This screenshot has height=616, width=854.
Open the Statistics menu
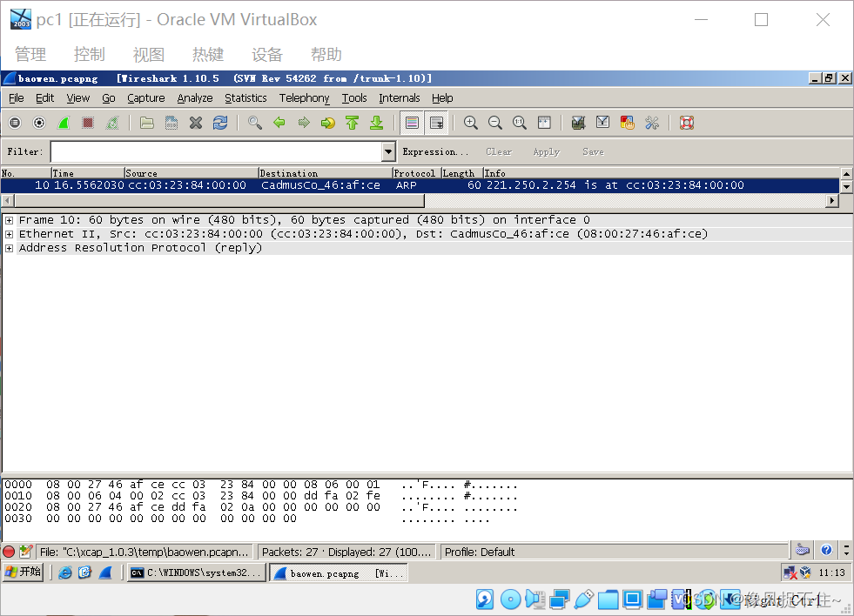pyautogui.click(x=245, y=98)
